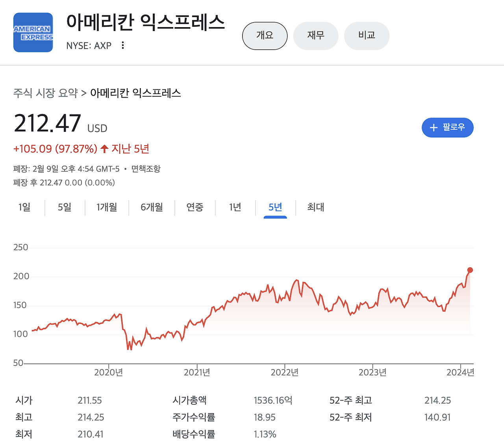504x447 pixels.
Task: Switch to the 재무 tab
Action: [315, 36]
